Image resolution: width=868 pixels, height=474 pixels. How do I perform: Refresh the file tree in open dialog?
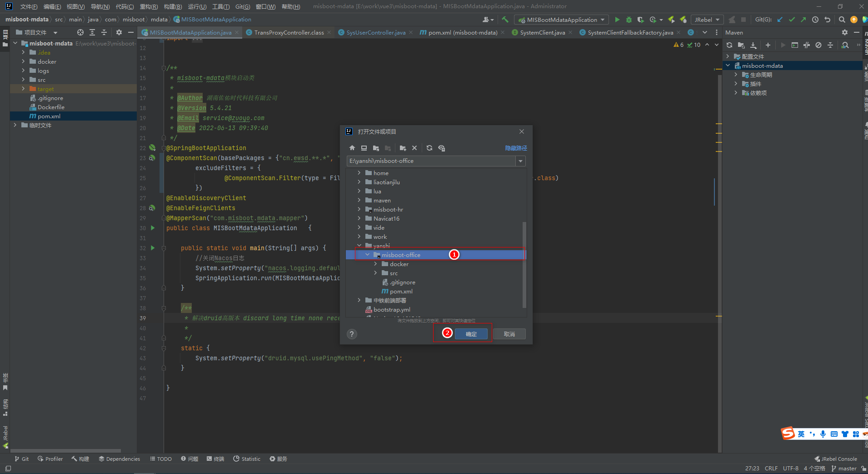429,148
